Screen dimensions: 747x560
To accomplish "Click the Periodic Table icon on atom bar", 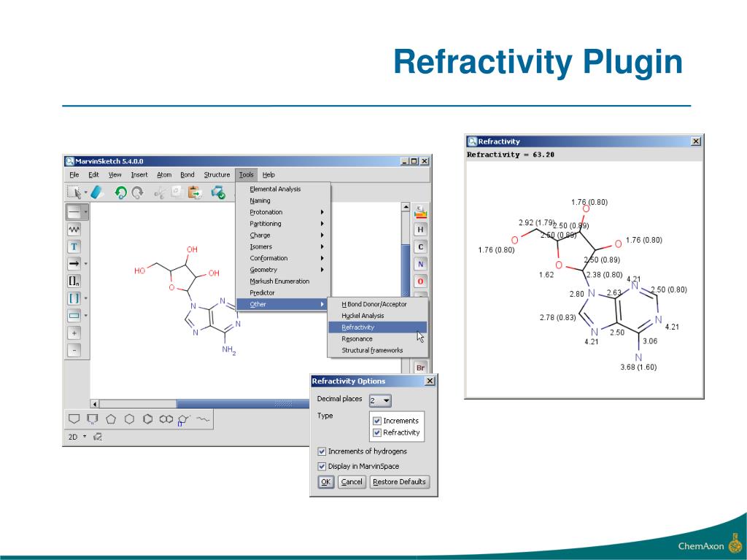I will pyautogui.click(x=420, y=212).
